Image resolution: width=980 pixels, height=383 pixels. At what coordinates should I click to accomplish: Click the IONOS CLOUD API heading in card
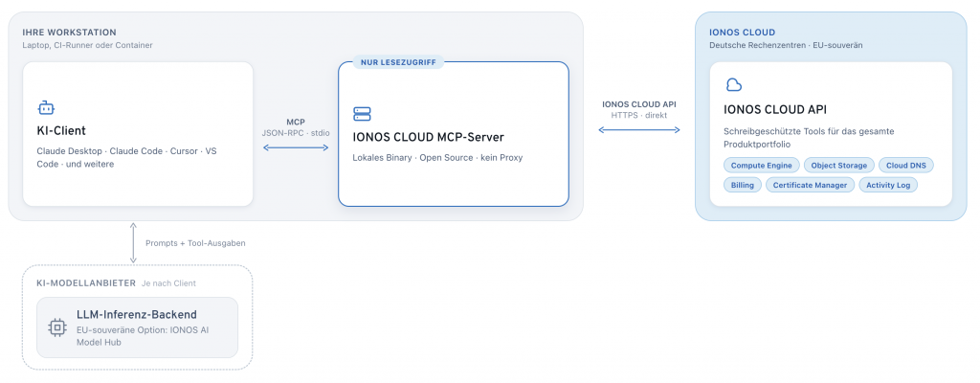pos(775,110)
